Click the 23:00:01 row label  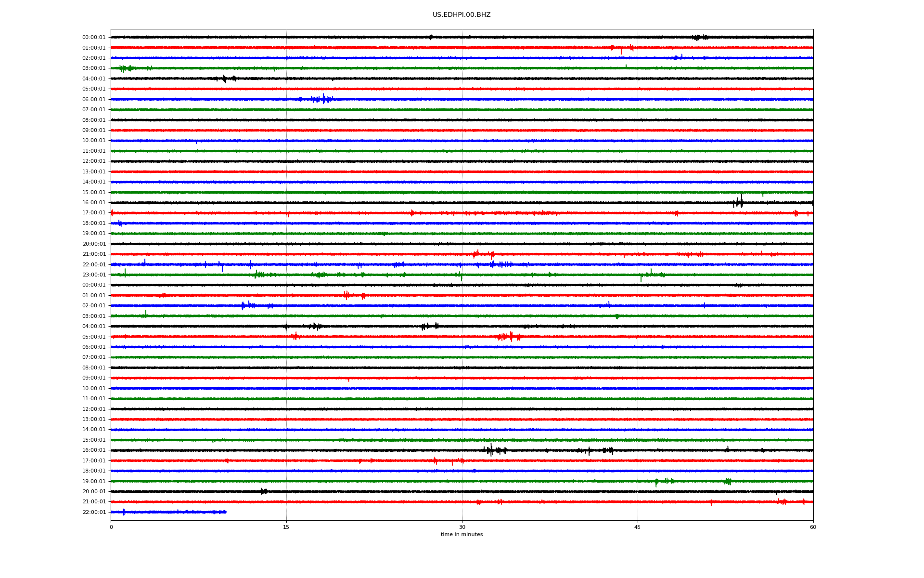(94, 275)
